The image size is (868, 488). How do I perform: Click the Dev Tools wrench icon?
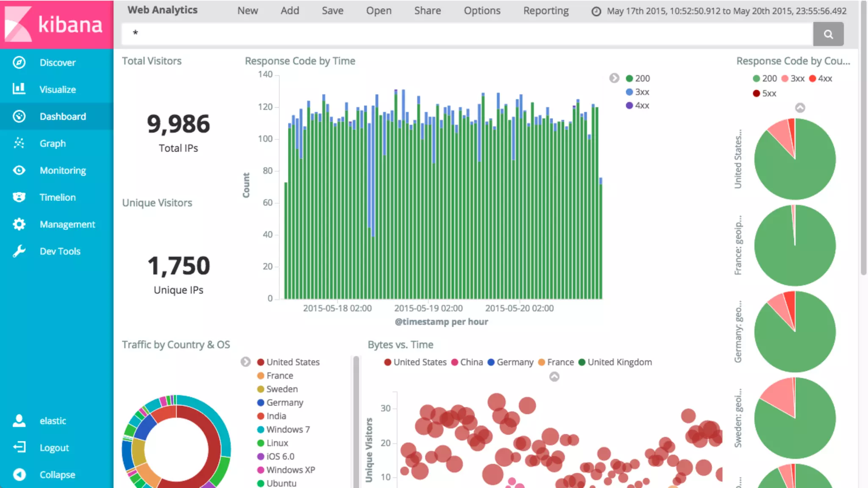click(19, 251)
